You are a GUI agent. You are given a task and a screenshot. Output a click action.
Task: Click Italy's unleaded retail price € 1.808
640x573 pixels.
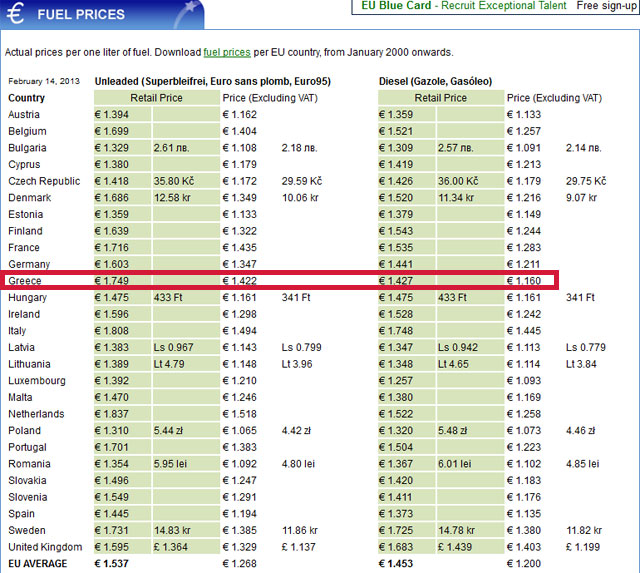(x=112, y=331)
